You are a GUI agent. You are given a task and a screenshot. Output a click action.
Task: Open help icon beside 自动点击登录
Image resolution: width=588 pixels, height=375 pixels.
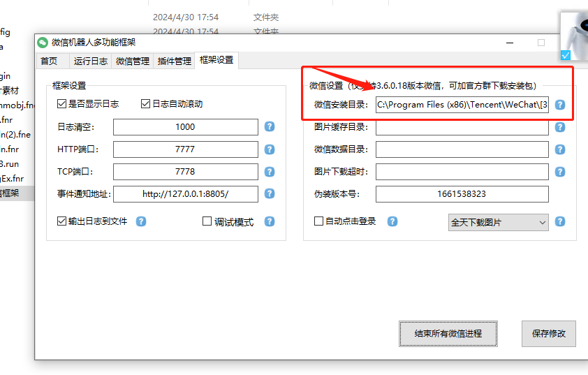click(x=392, y=221)
